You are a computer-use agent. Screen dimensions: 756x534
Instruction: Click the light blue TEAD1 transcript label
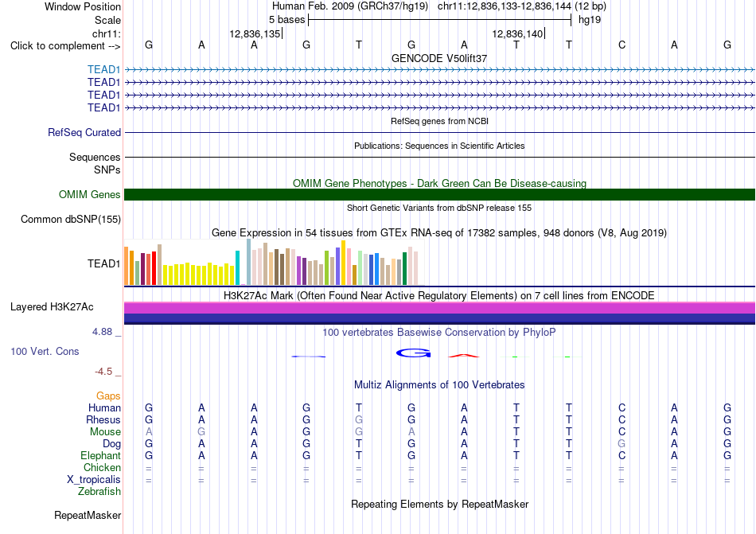pyautogui.click(x=103, y=69)
